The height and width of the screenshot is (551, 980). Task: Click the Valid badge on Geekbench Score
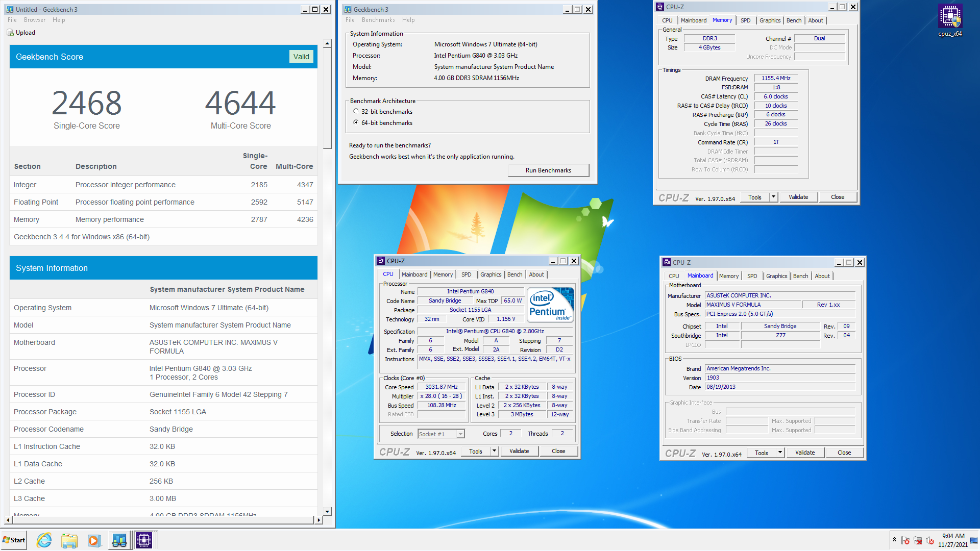[301, 57]
